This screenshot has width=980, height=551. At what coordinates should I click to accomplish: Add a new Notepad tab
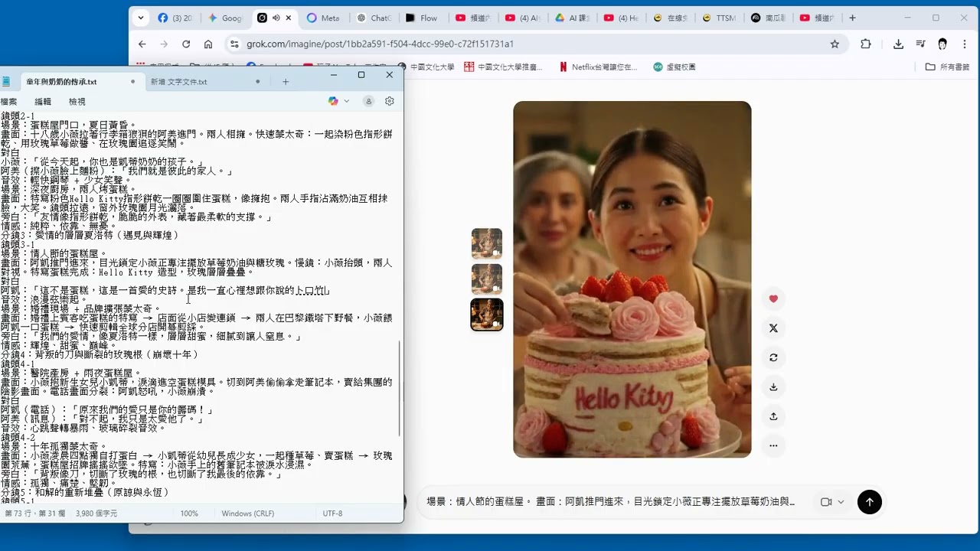pos(286,82)
